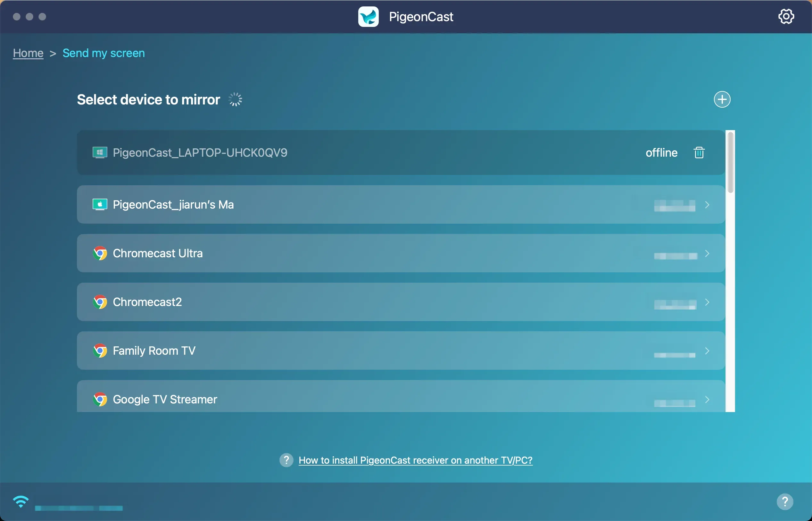Open the chevron for PigeonCast_jiarun's Ma

[x=707, y=205]
